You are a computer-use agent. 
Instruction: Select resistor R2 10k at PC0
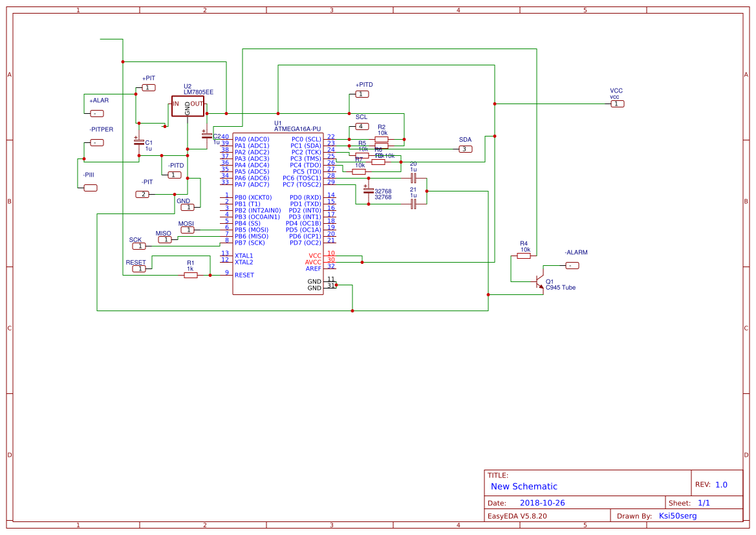click(382, 139)
